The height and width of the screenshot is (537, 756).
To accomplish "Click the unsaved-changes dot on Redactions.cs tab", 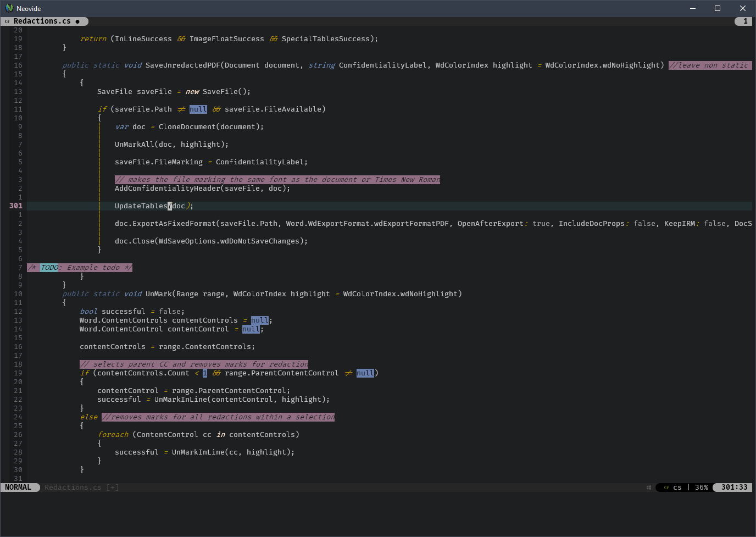I will click(x=77, y=21).
